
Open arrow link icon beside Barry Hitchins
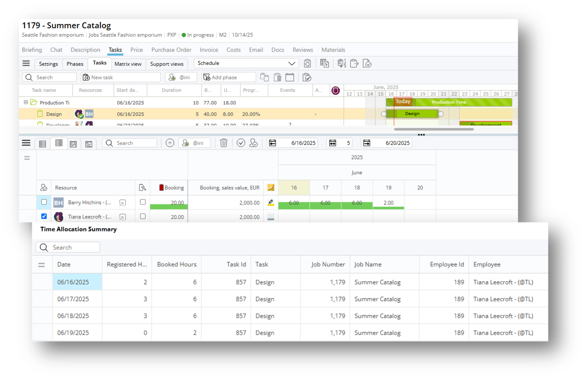122,203
